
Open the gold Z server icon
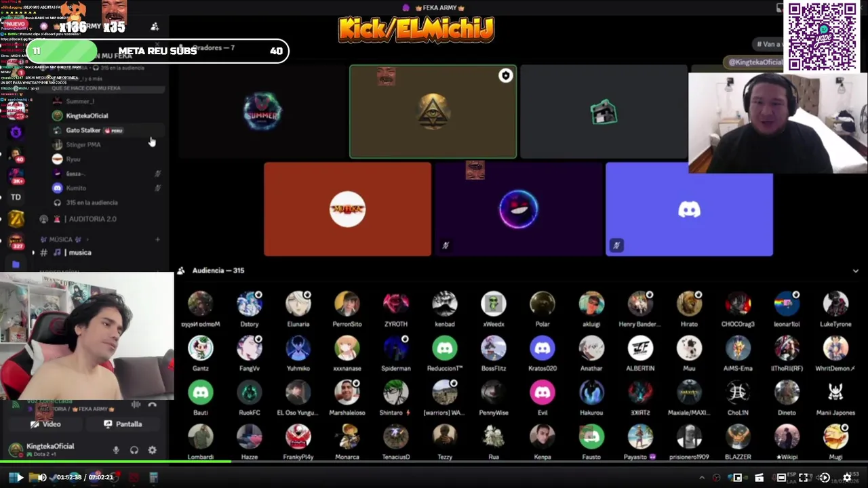pos(16,218)
